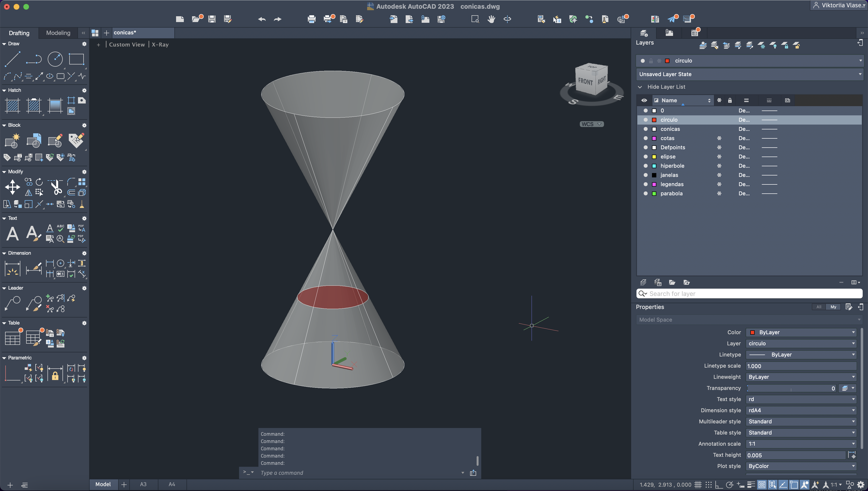868x491 pixels.
Task: Collapse the Hide Layer List expander
Action: 640,87
